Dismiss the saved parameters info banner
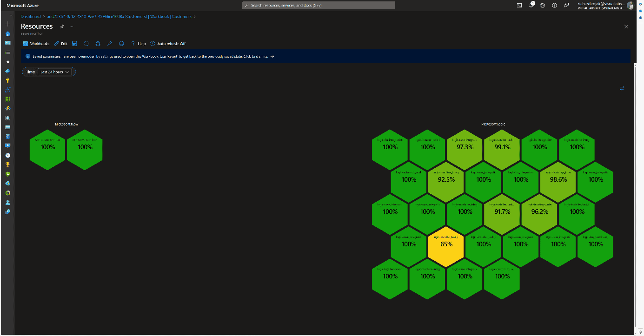The image size is (644, 336). [325, 56]
